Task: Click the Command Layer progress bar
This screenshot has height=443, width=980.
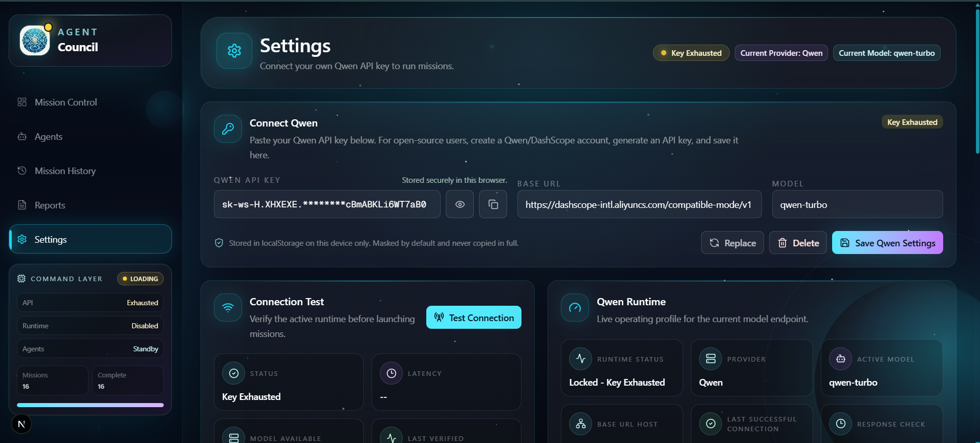Action: tap(90, 405)
